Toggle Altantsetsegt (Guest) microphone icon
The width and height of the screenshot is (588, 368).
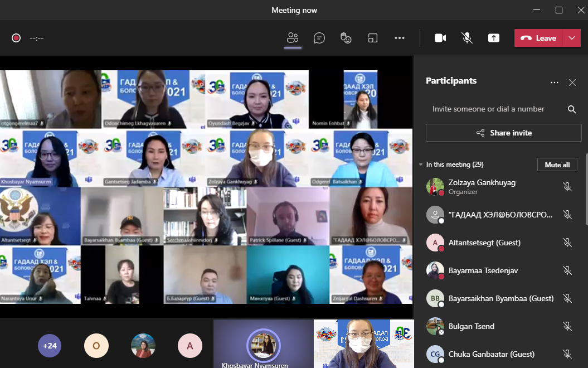(567, 243)
